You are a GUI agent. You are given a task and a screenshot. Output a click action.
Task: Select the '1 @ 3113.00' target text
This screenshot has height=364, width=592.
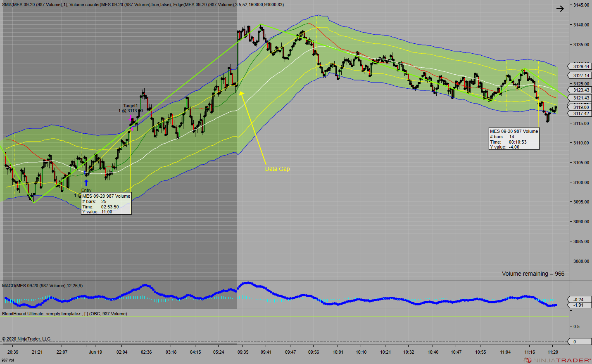click(131, 111)
